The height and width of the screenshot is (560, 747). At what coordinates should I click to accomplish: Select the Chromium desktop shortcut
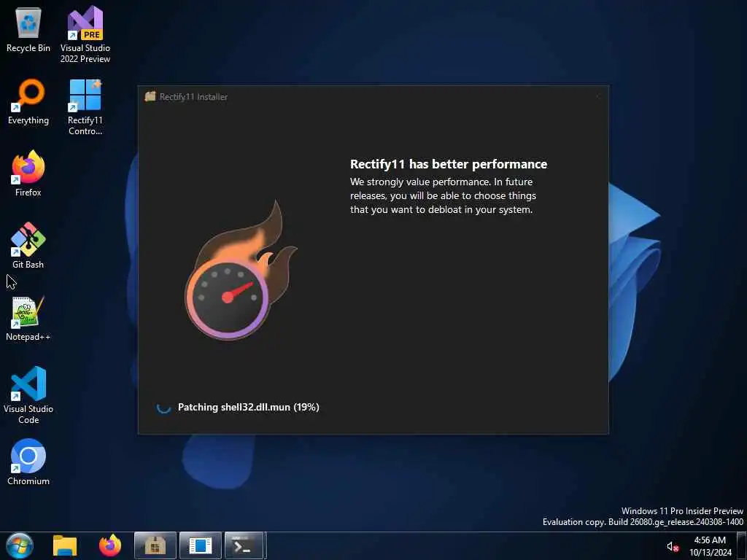click(x=28, y=462)
